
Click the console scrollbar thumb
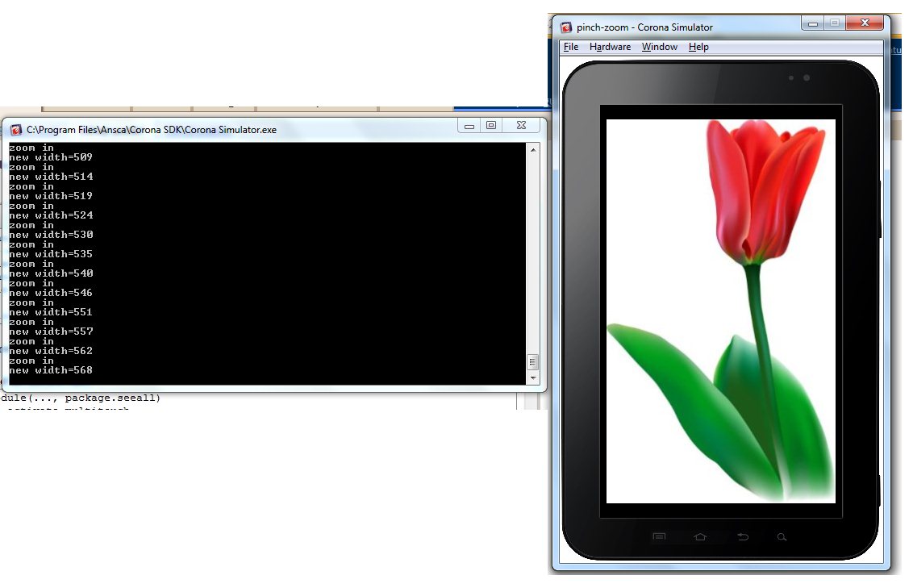coord(533,362)
